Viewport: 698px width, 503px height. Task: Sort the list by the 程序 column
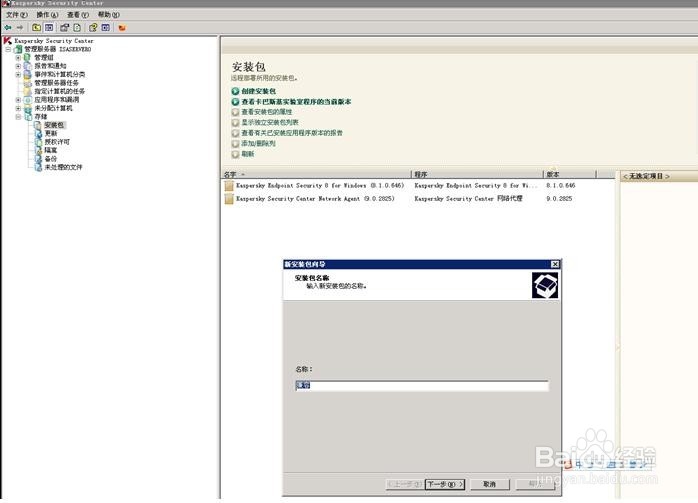(x=477, y=174)
